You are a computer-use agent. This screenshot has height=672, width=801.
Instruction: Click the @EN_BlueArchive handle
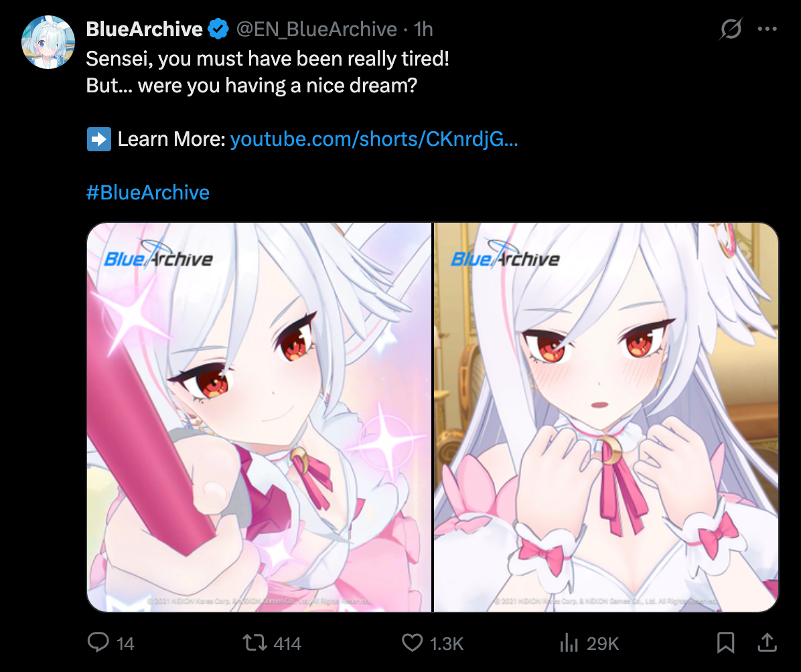point(316,29)
